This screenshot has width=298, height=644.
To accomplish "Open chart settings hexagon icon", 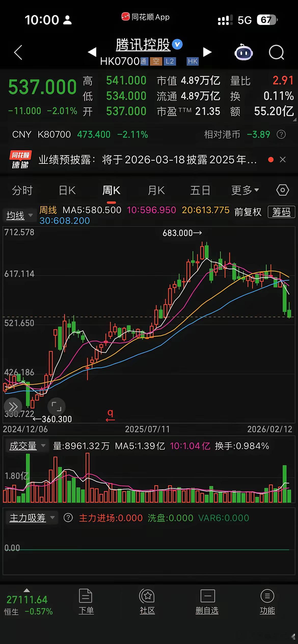I will 282,190.
